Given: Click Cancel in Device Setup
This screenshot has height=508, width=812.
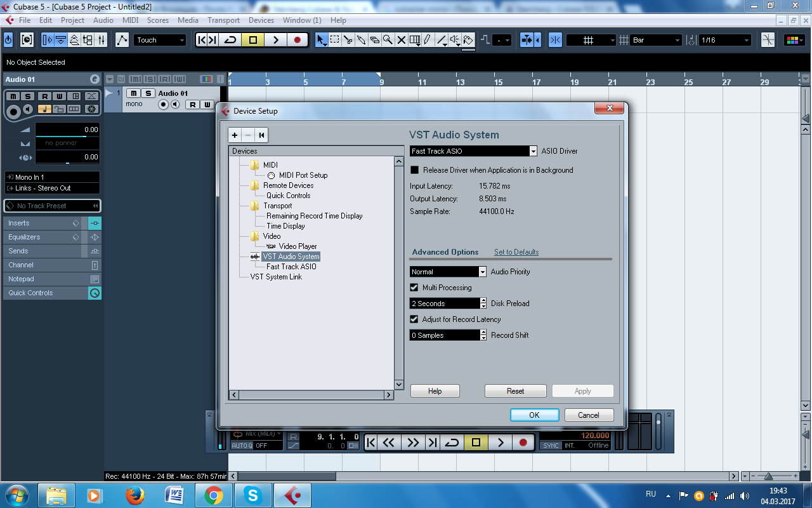Looking at the screenshot, I should click(x=589, y=415).
